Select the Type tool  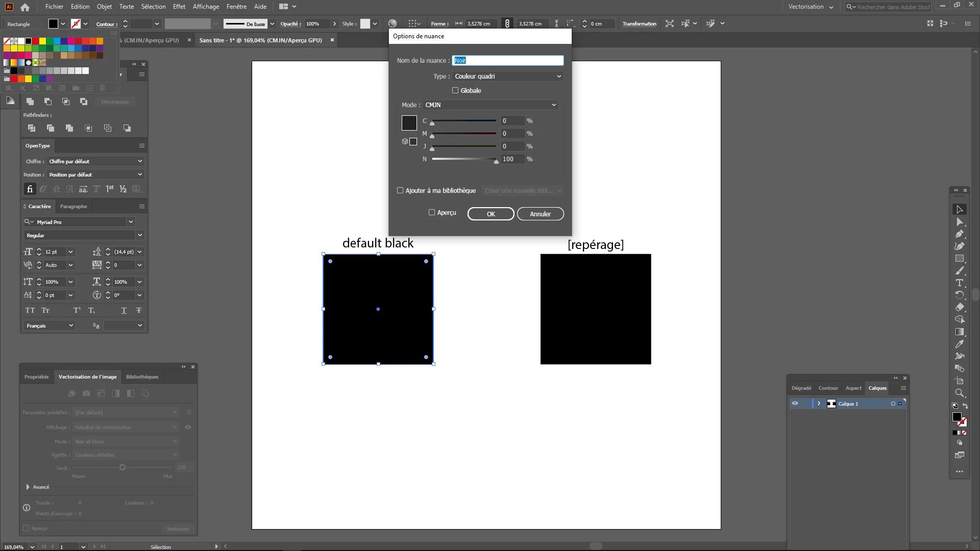[x=960, y=283]
